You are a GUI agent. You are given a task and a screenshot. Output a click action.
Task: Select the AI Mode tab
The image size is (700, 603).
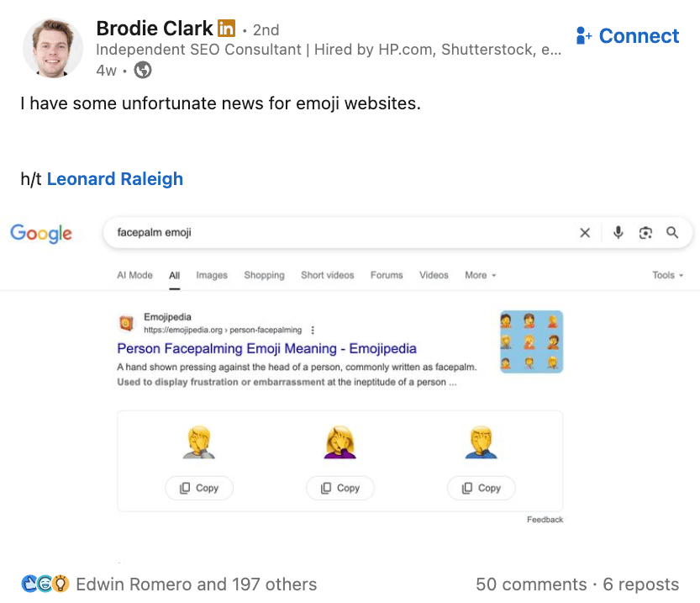tap(134, 275)
